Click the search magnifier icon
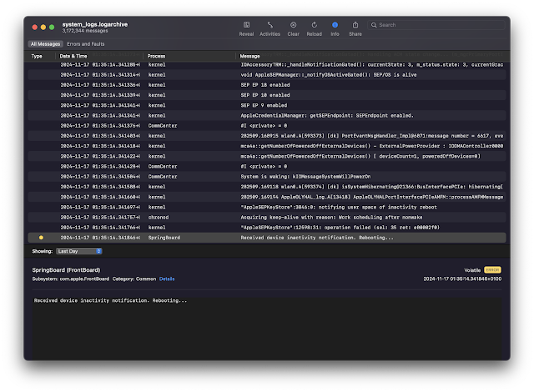534x392 pixels. 375,25
